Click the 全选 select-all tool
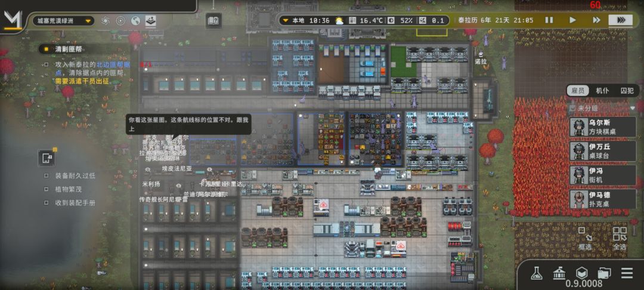 [x=620, y=237]
